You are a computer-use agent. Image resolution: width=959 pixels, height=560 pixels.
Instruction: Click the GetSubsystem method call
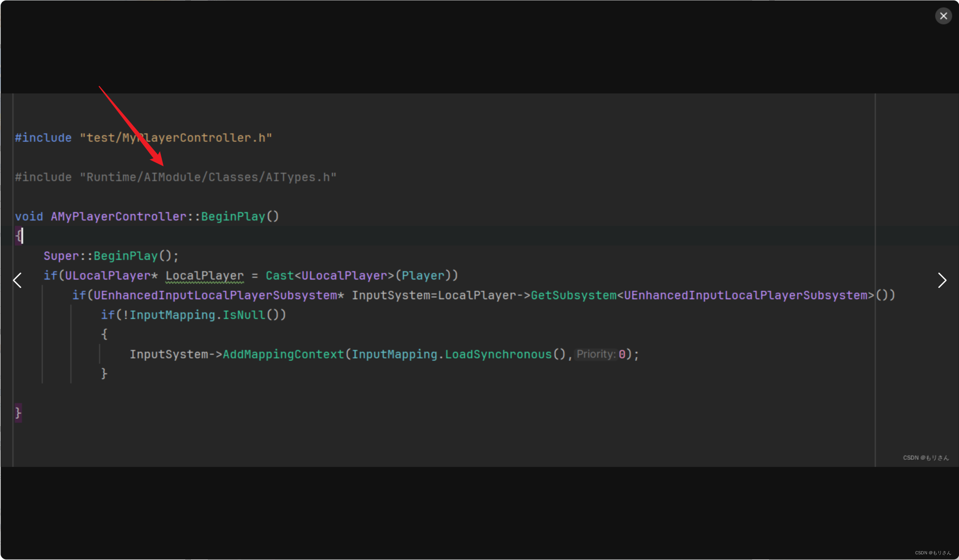tap(573, 296)
